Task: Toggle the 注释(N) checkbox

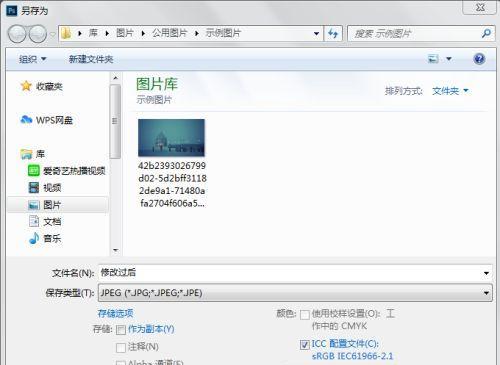Action: pos(121,347)
